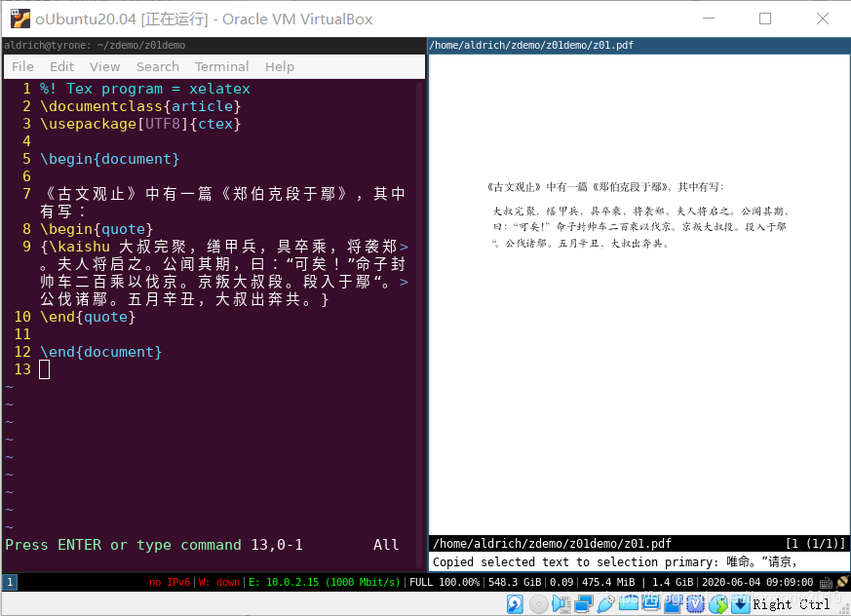Click the VirtualBox hard disk activity icon
851x616 pixels.
tap(515, 604)
